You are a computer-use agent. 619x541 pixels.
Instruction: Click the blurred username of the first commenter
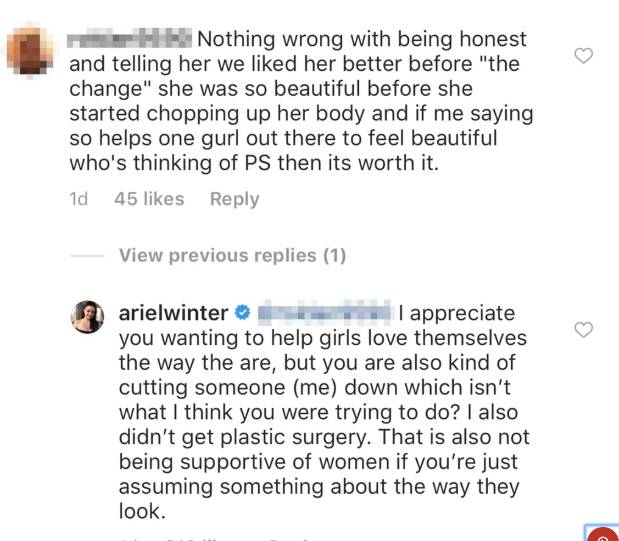[130, 40]
